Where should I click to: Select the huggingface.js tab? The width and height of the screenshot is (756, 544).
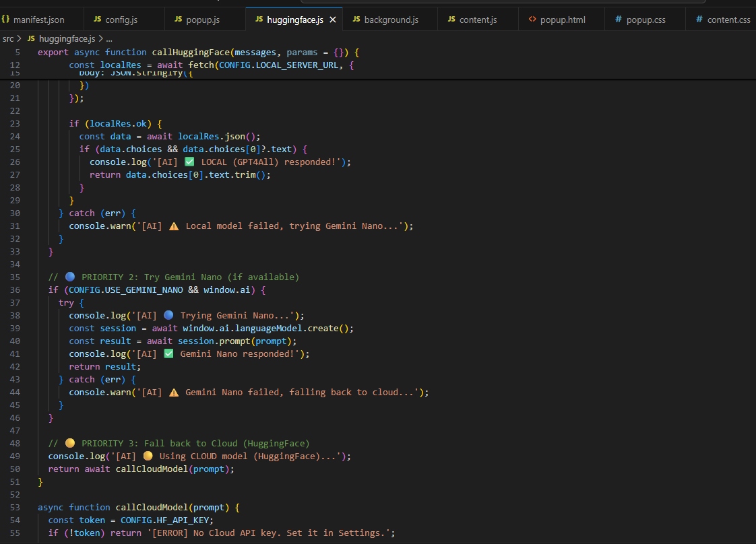point(294,20)
